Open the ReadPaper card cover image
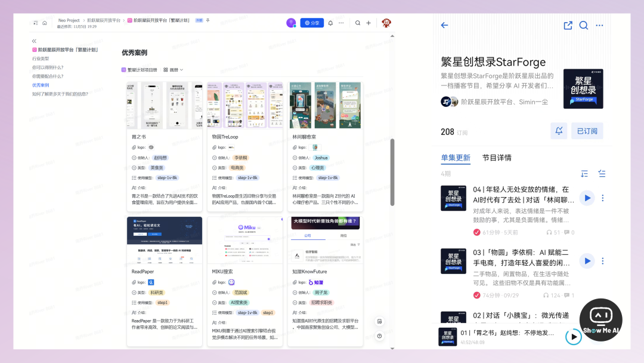This screenshot has height=363, width=644. click(x=165, y=240)
